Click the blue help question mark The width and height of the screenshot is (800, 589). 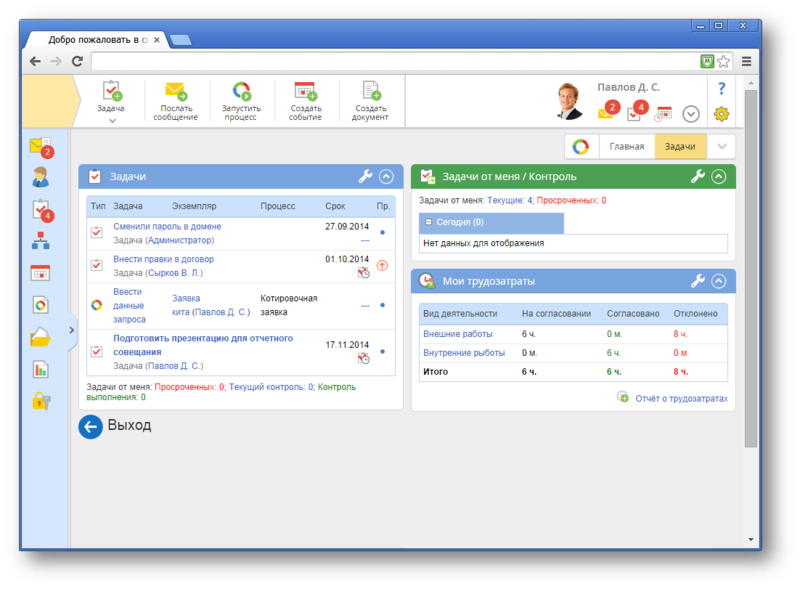721,89
